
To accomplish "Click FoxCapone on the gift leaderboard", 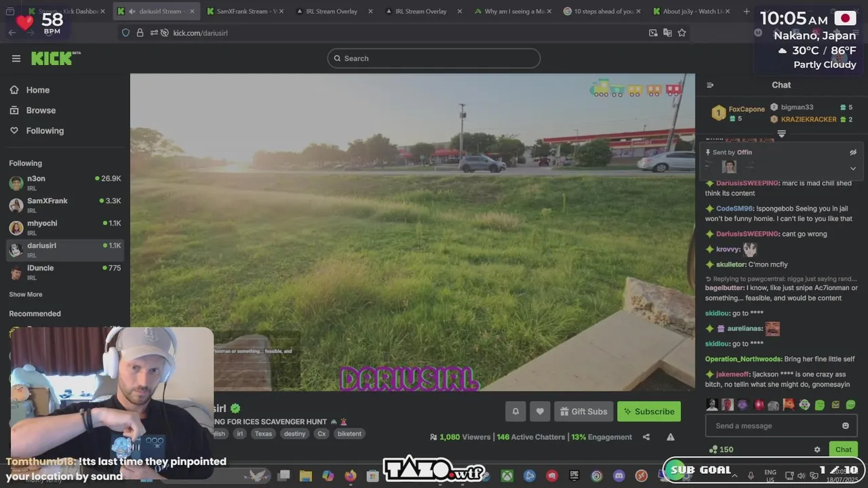I will (x=747, y=109).
